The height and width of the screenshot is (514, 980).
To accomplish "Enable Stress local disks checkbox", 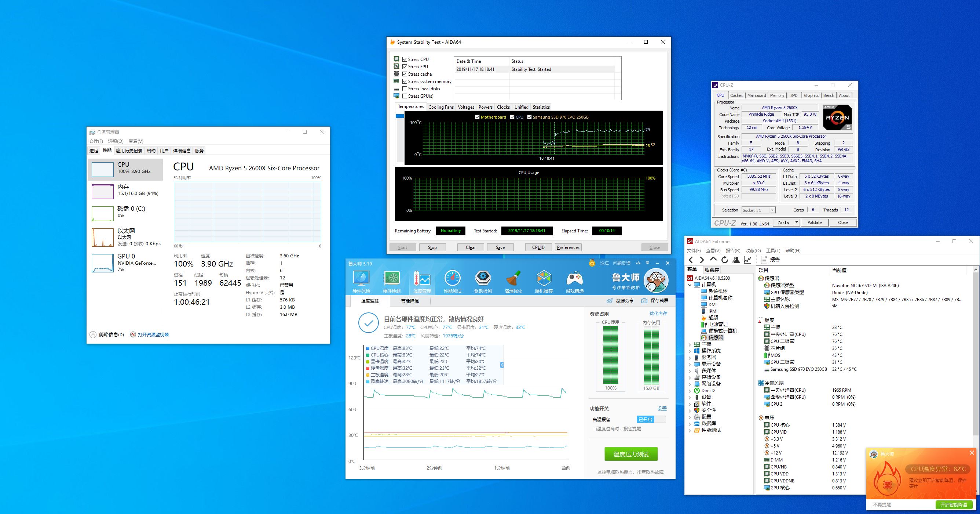I will 405,89.
